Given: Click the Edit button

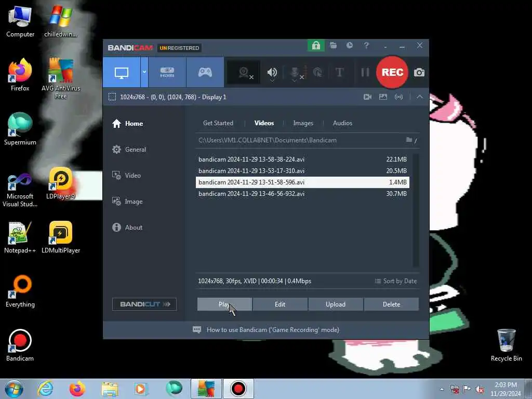Looking at the screenshot, I should point(280,304).
